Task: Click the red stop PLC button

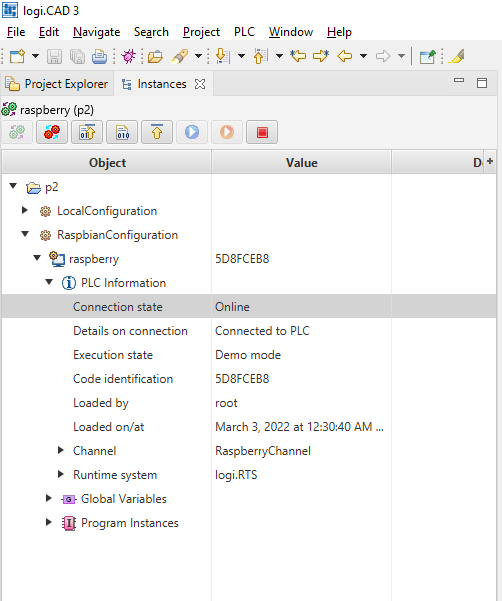Action: pos(262,132)
